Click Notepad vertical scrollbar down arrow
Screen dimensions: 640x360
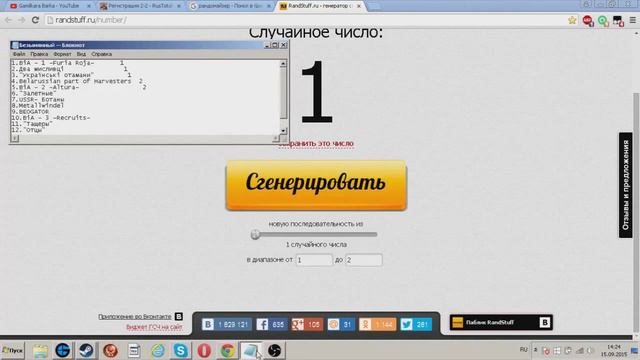point(283,131)
